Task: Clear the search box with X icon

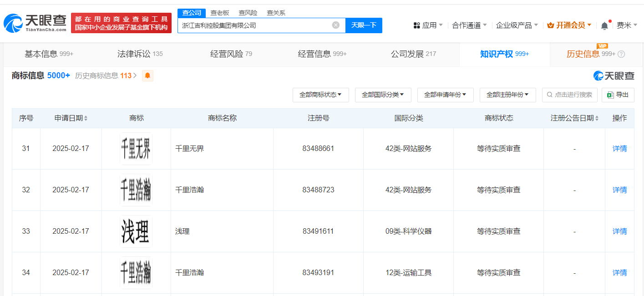Action: [x=336, y=25]
